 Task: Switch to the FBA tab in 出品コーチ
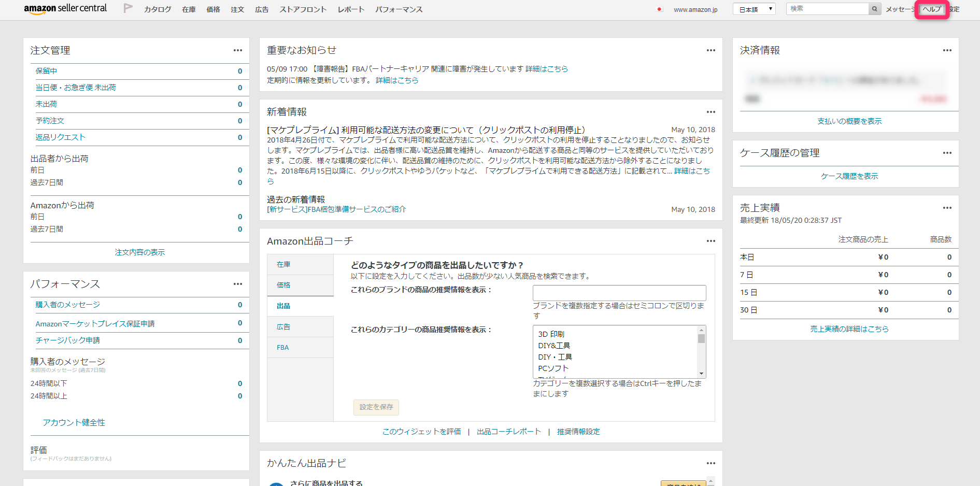tap(283, 347)
